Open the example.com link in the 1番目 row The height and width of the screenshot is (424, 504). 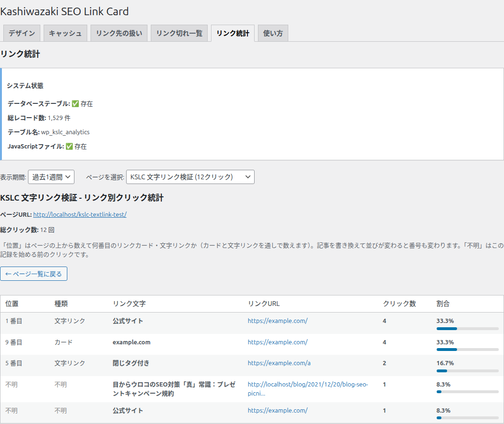[278, 321]
